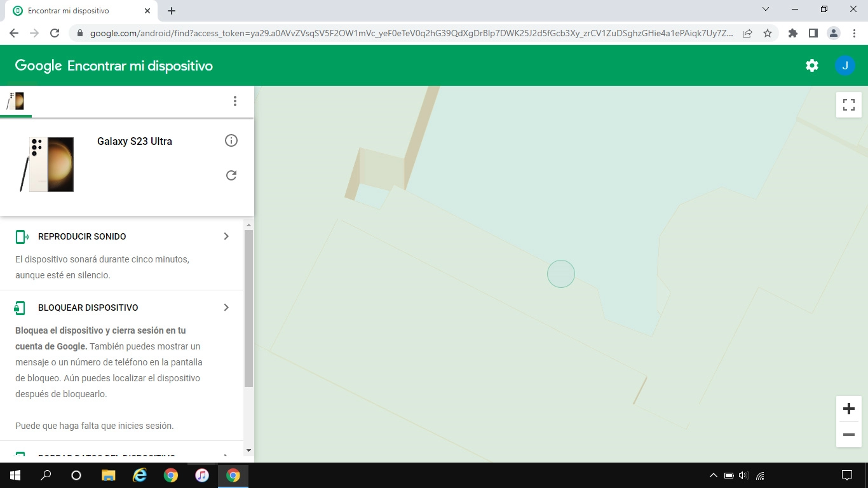This screenshot has width=868, height=488.
Task: Zoom in on the map
Action: (x=848, y=409)
